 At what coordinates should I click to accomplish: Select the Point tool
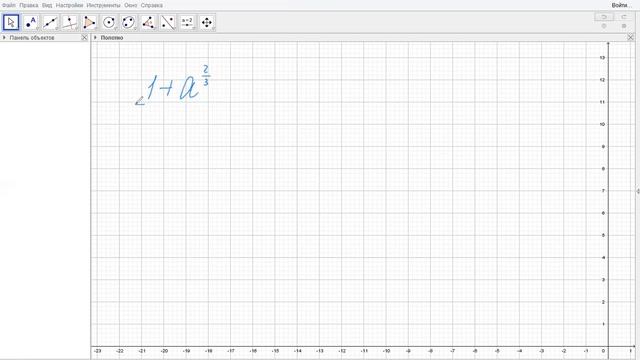coord(31,22)
